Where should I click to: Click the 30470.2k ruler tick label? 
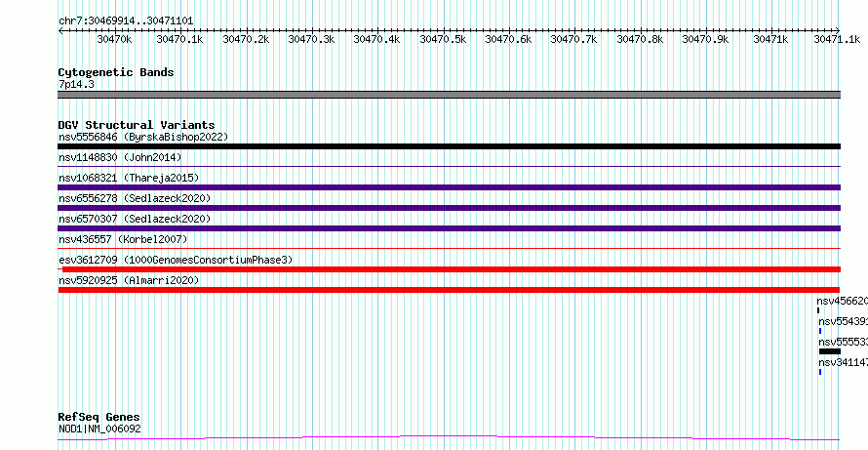tap(246, 39)
